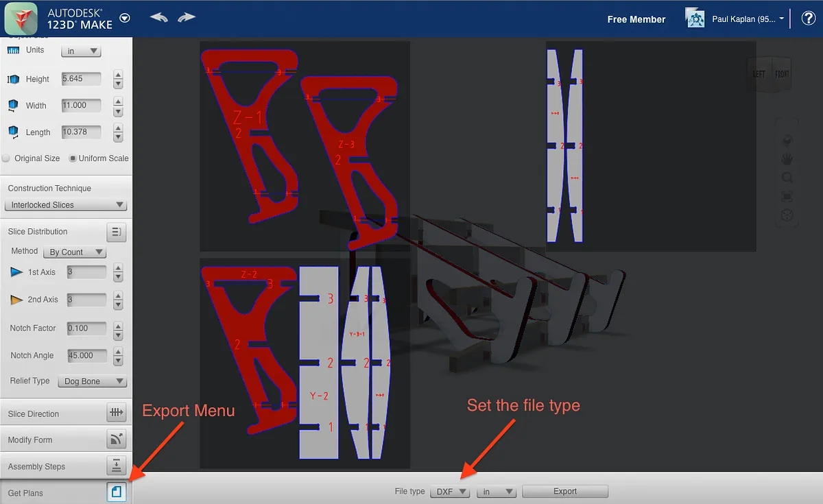Click the Assembly Steps icon
823x504 pixels.
click(117, 466)
